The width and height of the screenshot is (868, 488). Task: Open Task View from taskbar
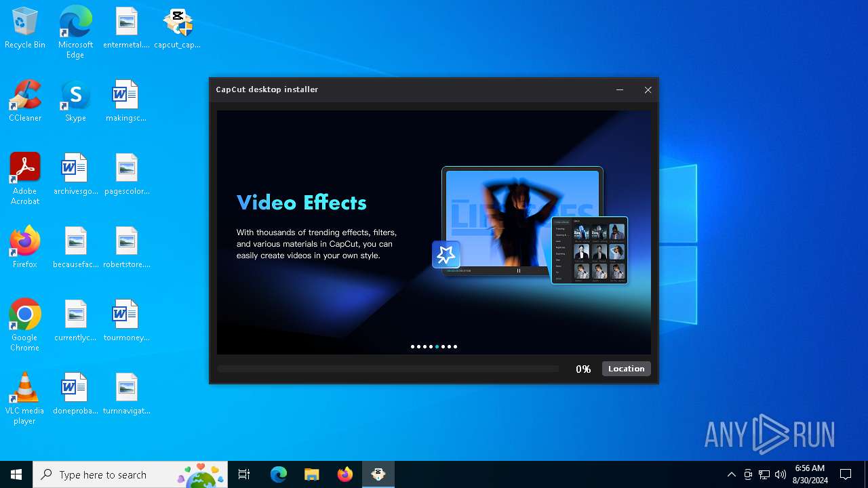tap(244, 474)
